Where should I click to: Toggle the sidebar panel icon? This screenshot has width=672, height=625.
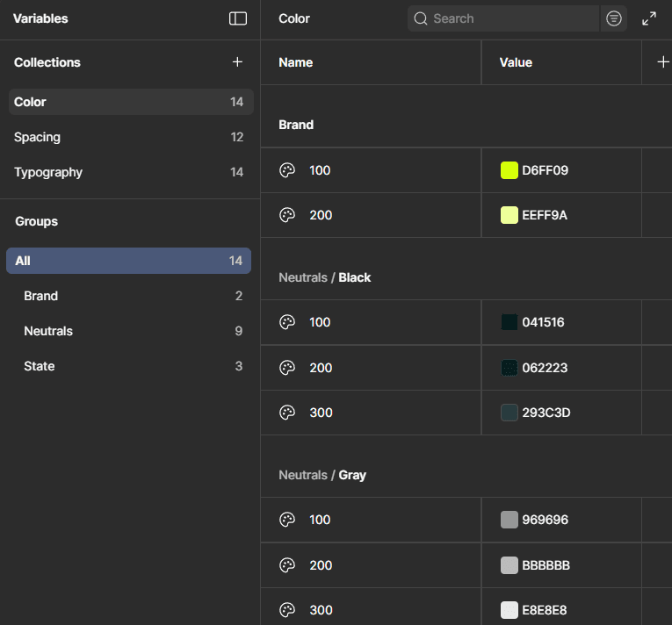(x=238, y=18)
